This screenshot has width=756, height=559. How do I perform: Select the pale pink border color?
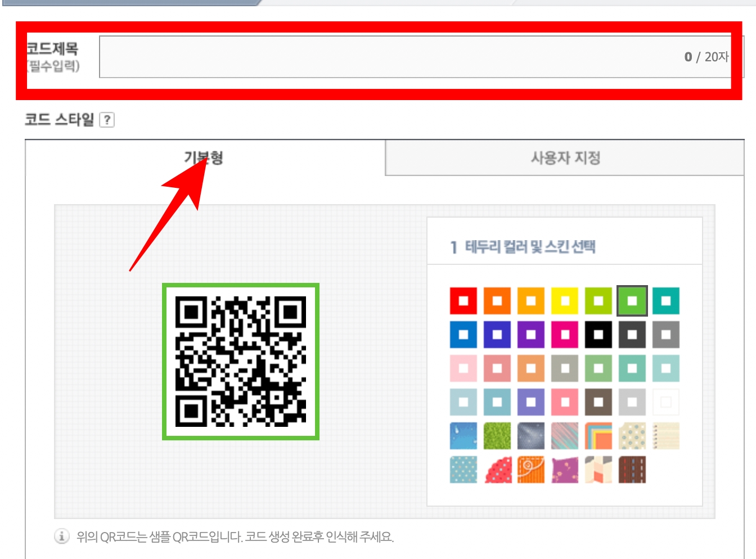tap(463, 368)
